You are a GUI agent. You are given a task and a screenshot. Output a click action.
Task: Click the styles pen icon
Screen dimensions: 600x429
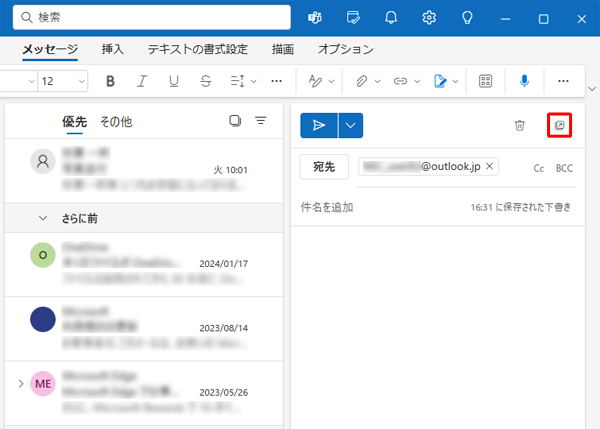click(315, 81)
